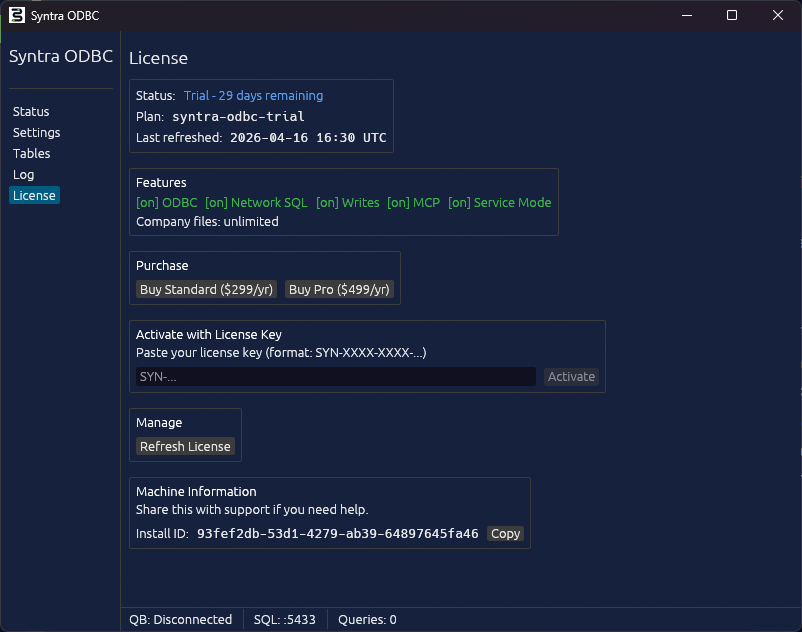The image size is (802, 632).
Task: Click the '[on] Writes' feature label
Action: 348,202
